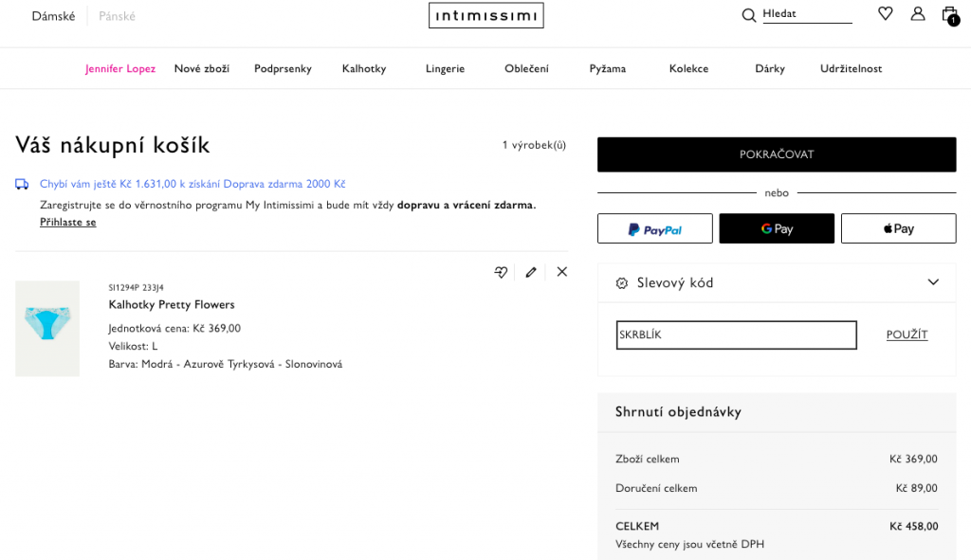Switch to Pánské section
Viewport: 971px width, 560px height.
[x=117, y=16]
